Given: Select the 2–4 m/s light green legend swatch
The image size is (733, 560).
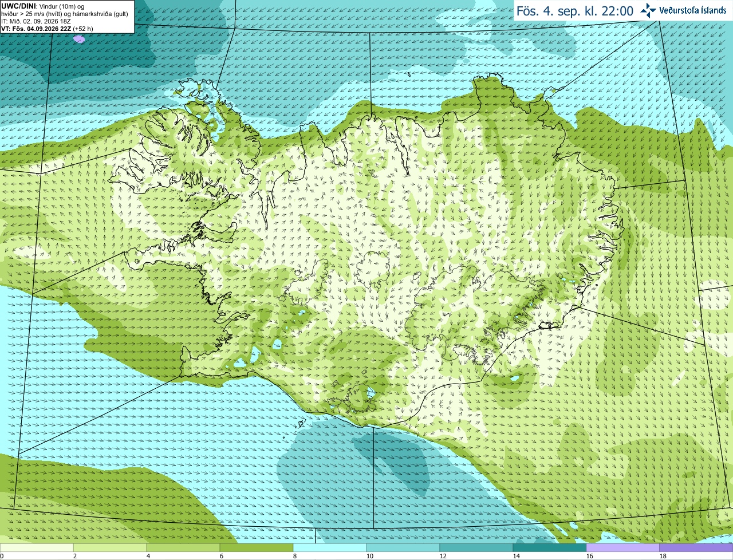Looking at the screenshot, I should point(110,548).
